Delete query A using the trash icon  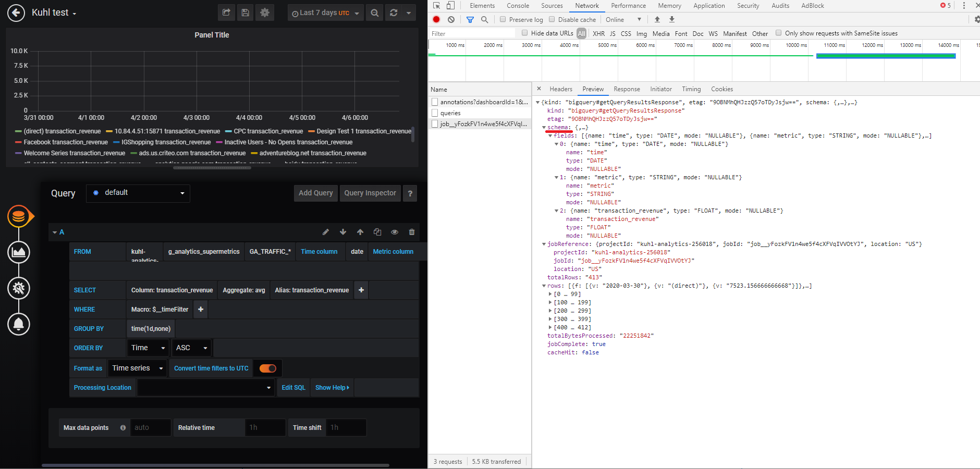pyautogui.click(x=412, y=232)
